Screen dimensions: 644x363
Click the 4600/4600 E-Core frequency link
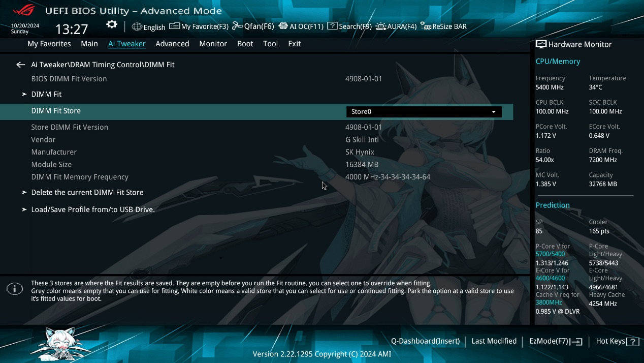(550, 278)
